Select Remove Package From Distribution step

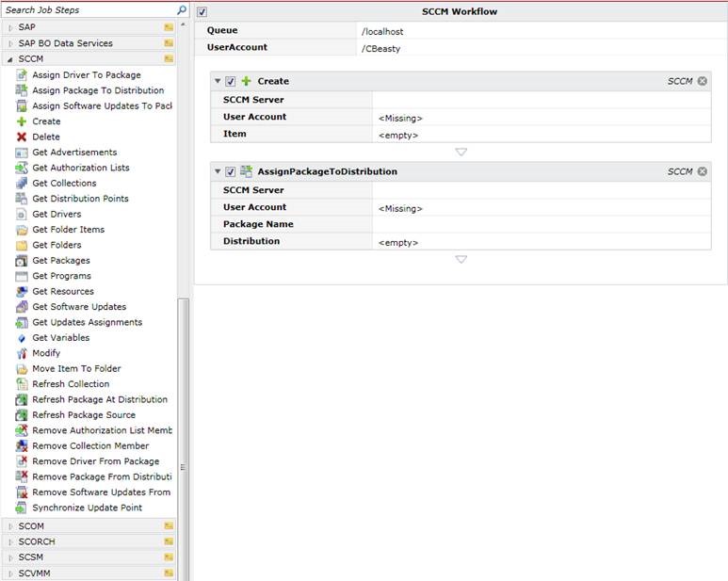94,476
